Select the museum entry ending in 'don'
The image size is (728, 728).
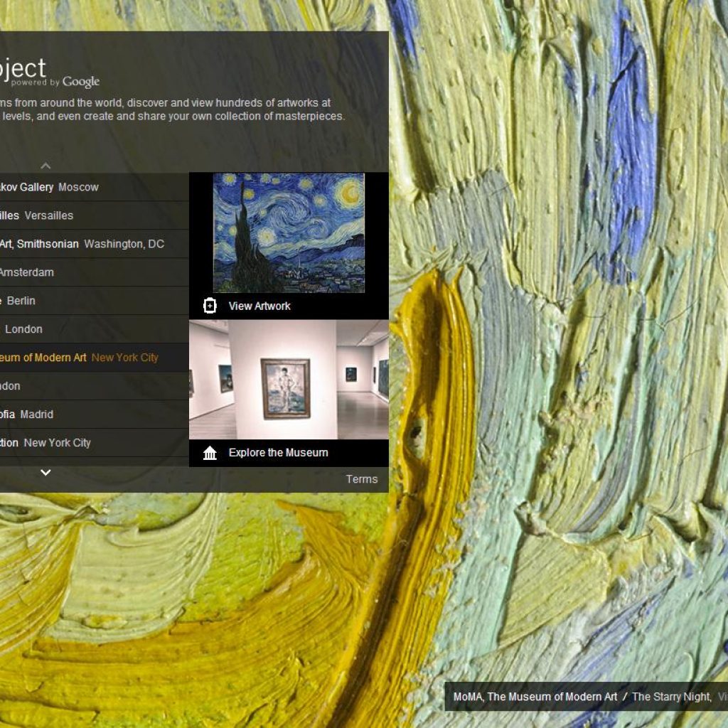pyautogui.click(x=95, y=386)
